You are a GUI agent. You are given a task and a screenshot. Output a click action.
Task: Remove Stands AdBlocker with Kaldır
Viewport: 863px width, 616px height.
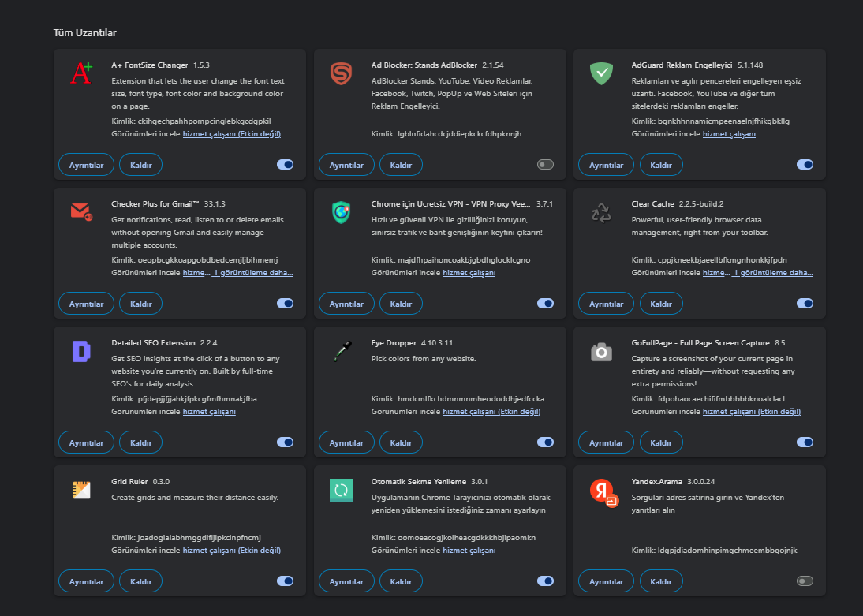pyautogui.click(x=401, y=165)
